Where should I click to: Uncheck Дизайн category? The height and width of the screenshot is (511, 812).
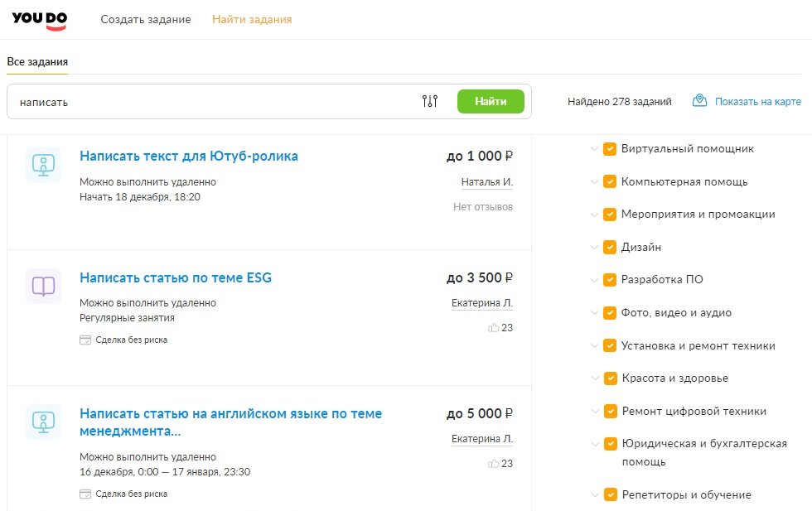click(610, 247)
